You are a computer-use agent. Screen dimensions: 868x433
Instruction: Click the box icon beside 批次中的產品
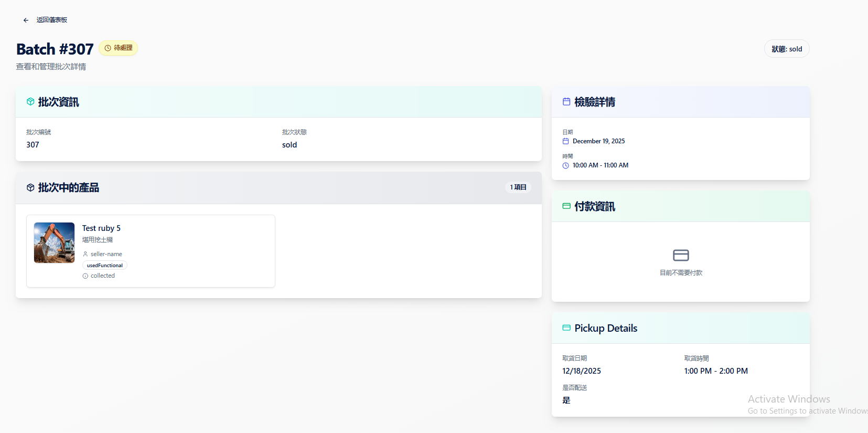pos(30,187)
